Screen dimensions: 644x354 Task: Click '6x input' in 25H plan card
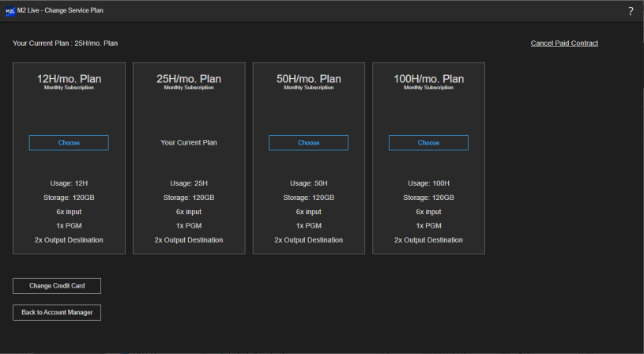[x=189, y=212]
